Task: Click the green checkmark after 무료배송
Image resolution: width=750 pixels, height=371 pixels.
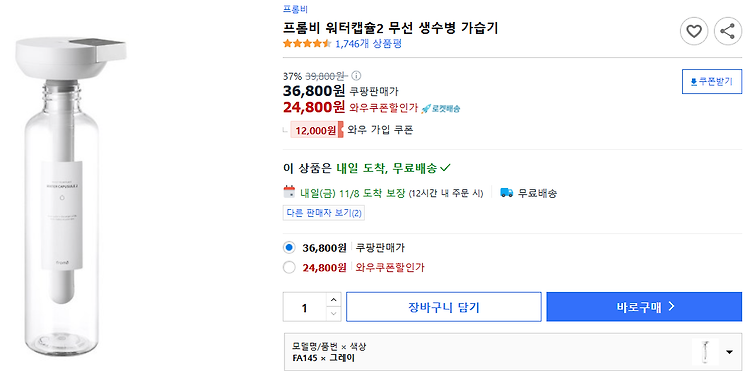Action: pos(445,168)
